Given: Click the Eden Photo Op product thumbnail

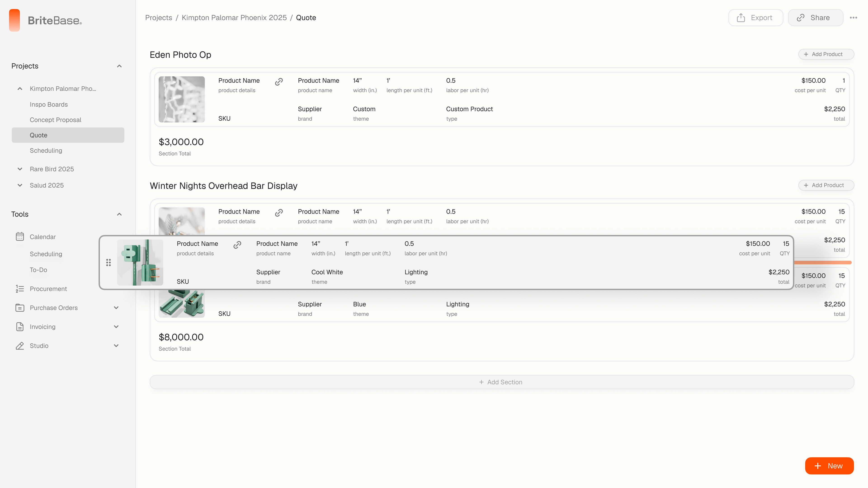Looking at the screenshot, I should coord(182,99).
